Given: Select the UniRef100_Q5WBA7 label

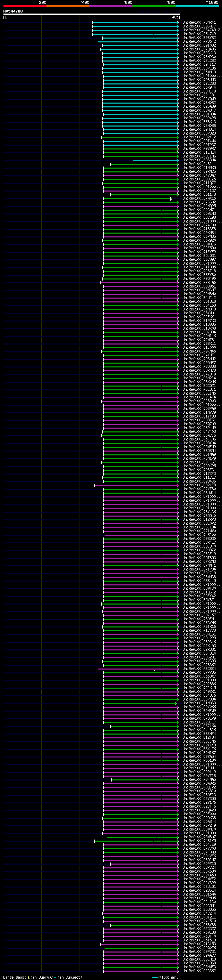Looking at the screenshot, I should (x=199, y=837).
